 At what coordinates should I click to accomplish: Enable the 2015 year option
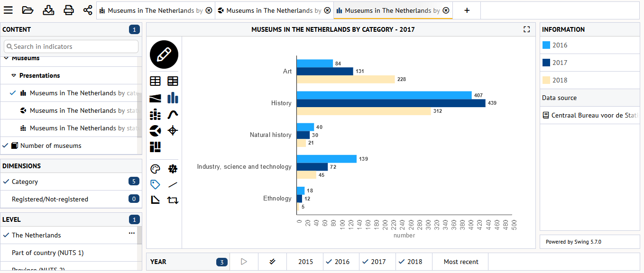tap(305, 262)
